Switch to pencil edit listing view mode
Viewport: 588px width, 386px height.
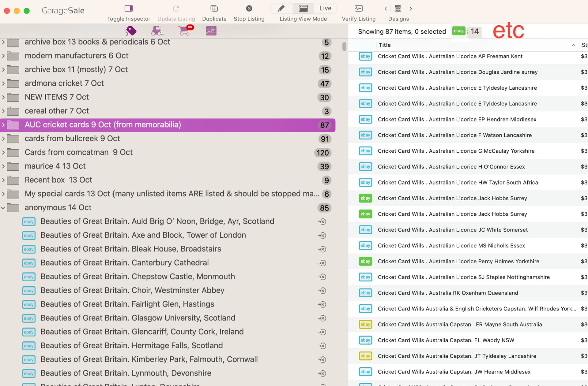281,8
